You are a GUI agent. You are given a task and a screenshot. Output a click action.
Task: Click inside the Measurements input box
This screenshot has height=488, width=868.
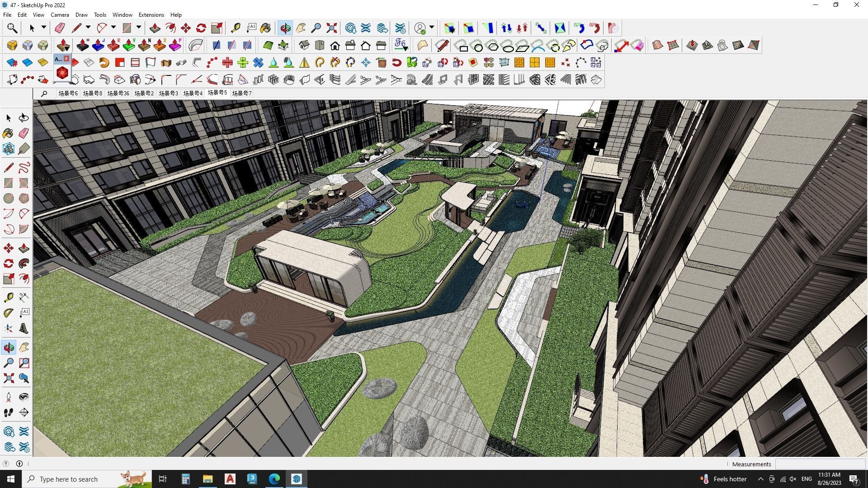coord(820,464)
